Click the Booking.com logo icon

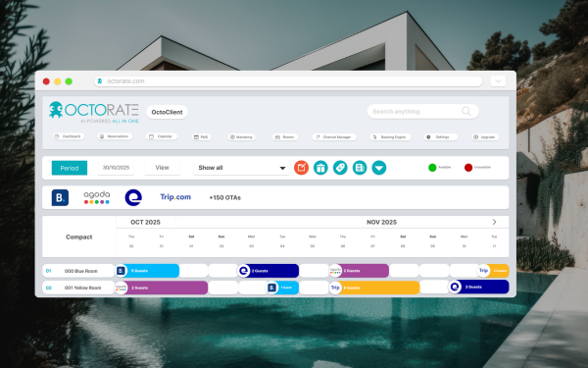click(x=60, y=197)
